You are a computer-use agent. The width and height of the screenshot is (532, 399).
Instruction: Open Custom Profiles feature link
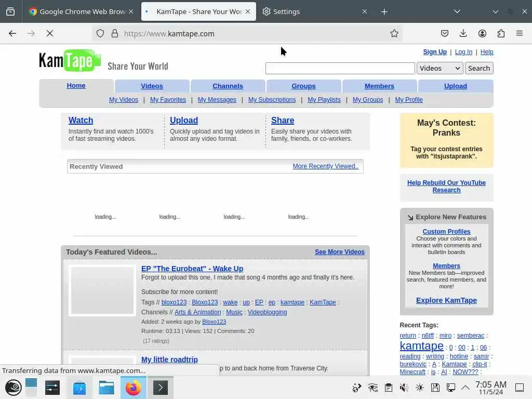coord(446,231)
